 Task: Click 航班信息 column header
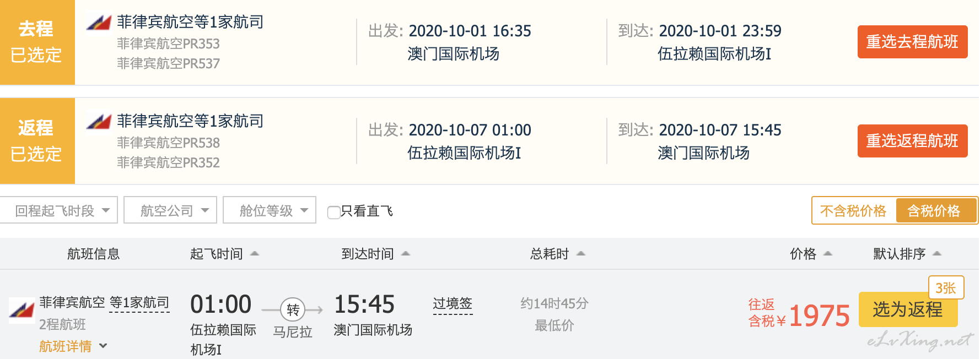point(93,254)
